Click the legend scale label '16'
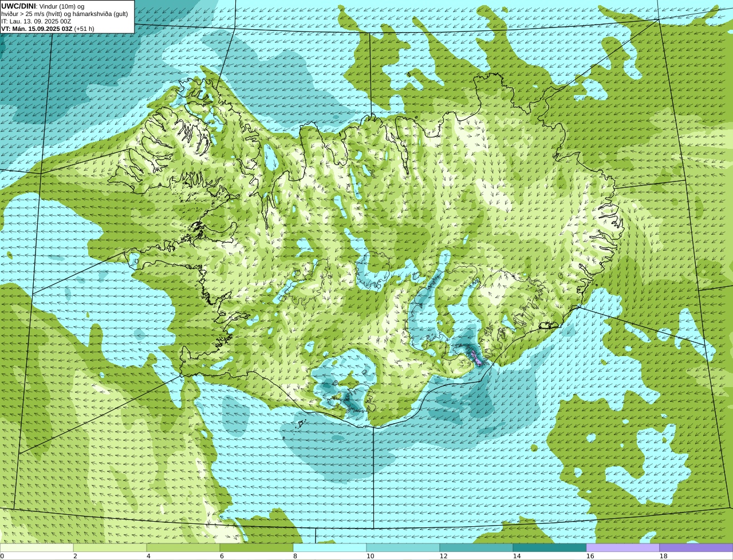Image resolution: width=733 pixels, height=560 pixels. click(590, 556)
